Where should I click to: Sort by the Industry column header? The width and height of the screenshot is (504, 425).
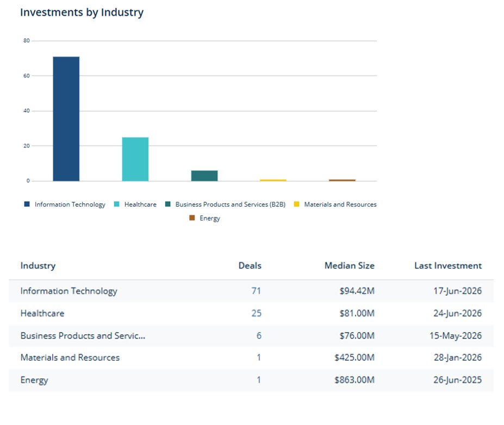38,266
